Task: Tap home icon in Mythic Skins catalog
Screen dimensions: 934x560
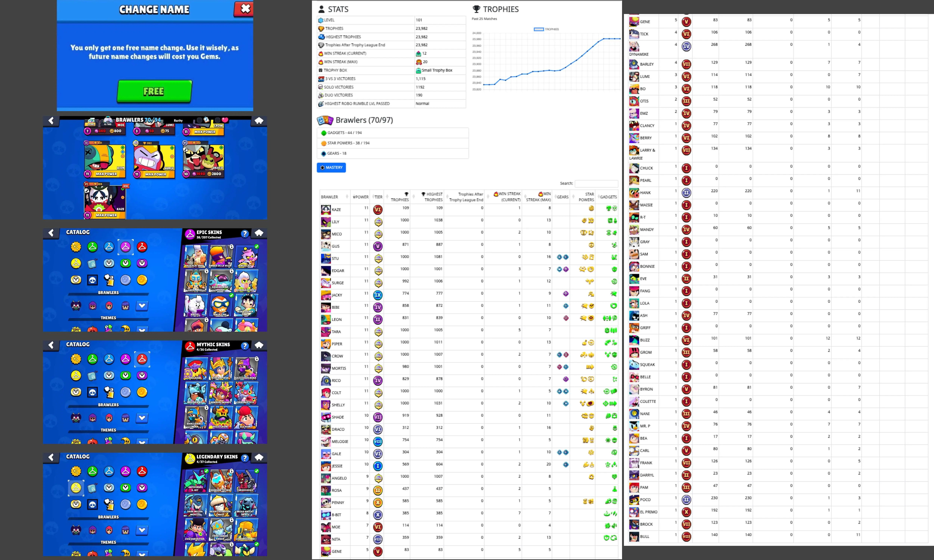Action: point(259,345)
